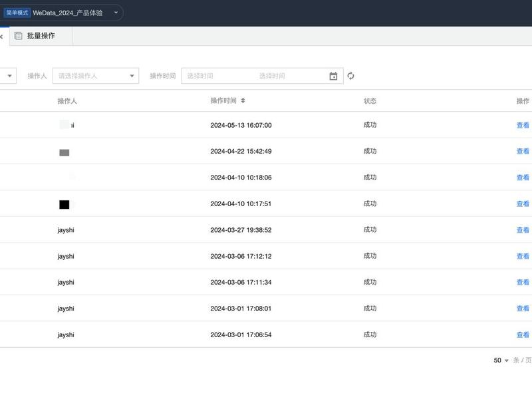The width and height of the screenshot is (532, 399).
Task: Click the 2024-05-13 16:07:00 timestamp cell
Action: click(x=241, y=125)
